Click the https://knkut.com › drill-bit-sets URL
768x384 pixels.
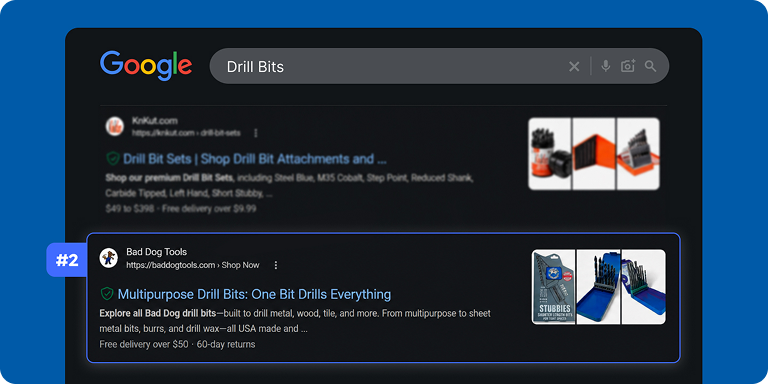point(186,133)
